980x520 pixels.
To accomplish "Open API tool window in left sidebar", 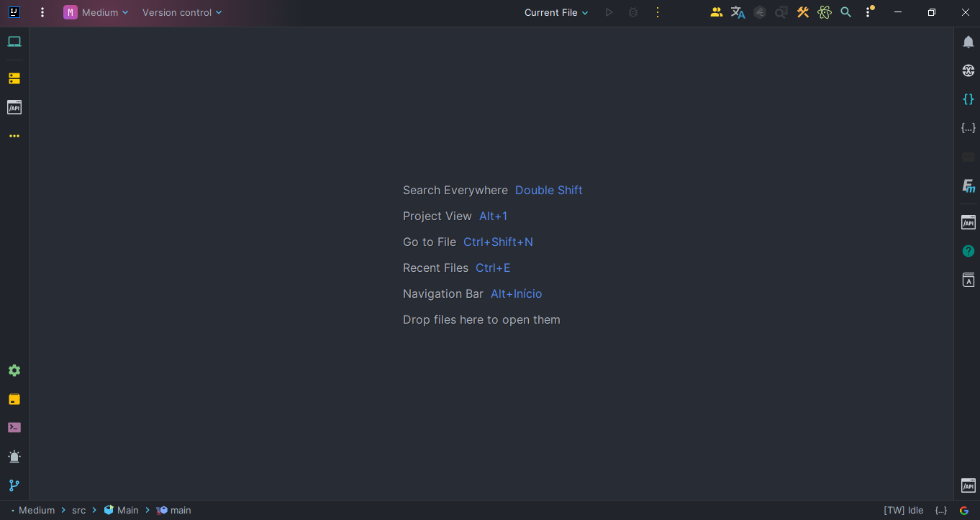I will click(14, 107).
